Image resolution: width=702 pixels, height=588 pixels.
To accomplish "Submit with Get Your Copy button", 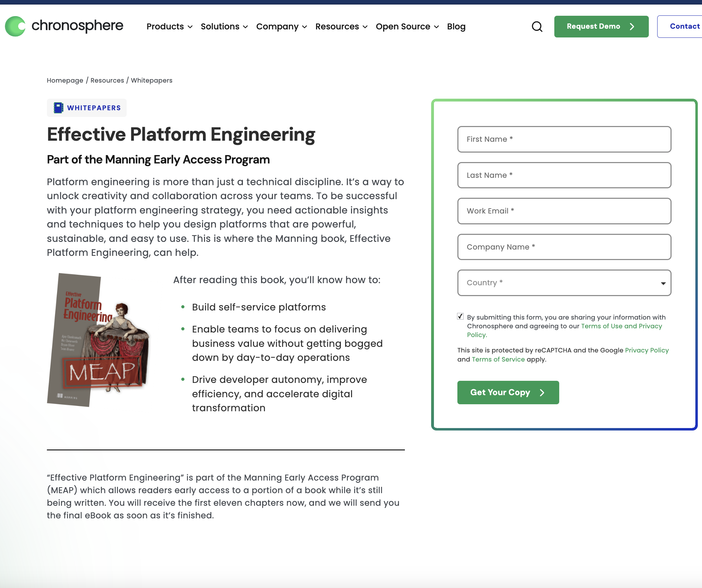I will pyautogui.click(x=508, y=393).
